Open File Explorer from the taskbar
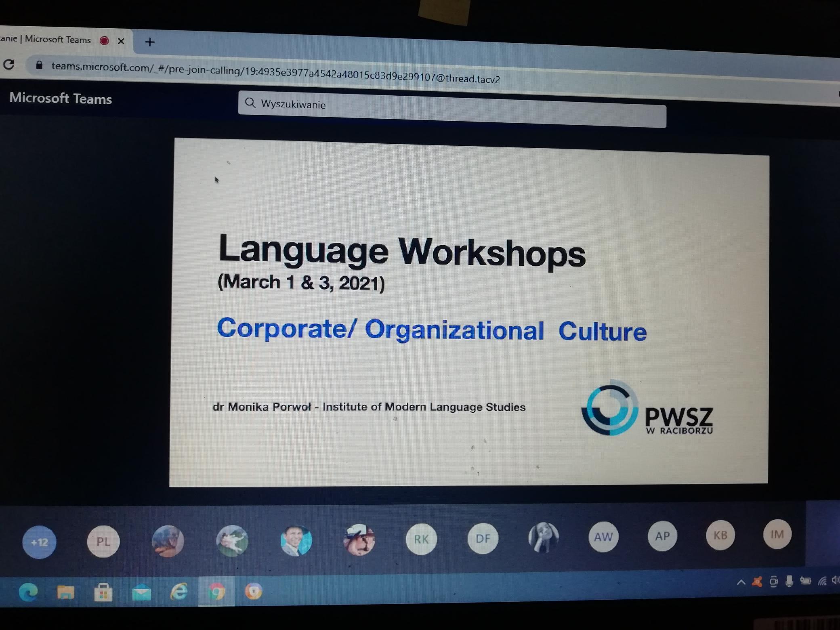Screen dimensions: 840x630 click(x=65, y=592)
